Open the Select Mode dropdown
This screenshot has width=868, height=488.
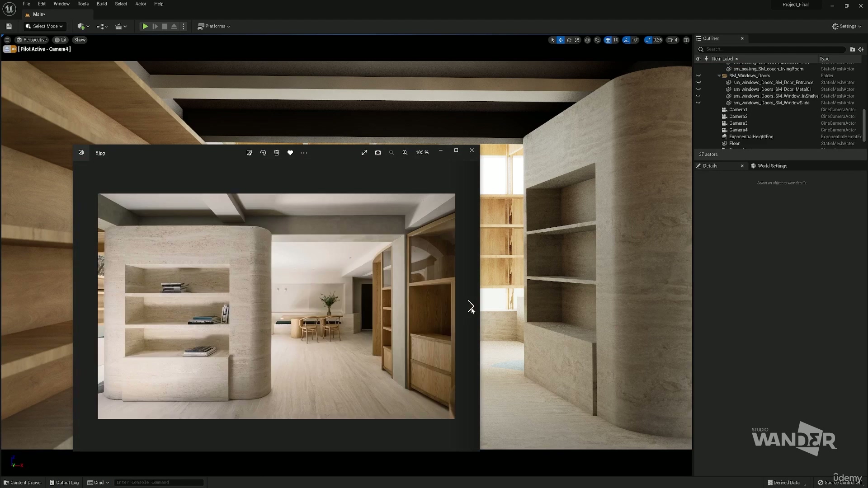(44, 27)
